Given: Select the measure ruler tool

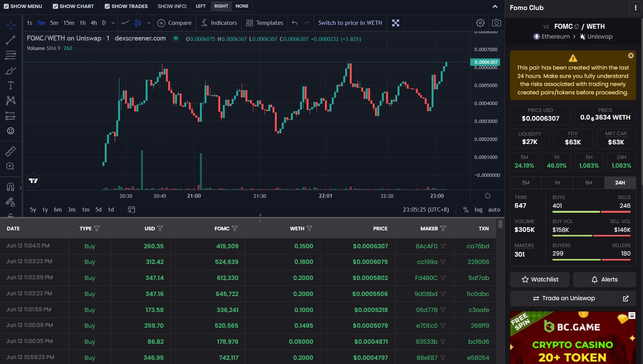Looking at the screenshot, I should tap(10, 151).
